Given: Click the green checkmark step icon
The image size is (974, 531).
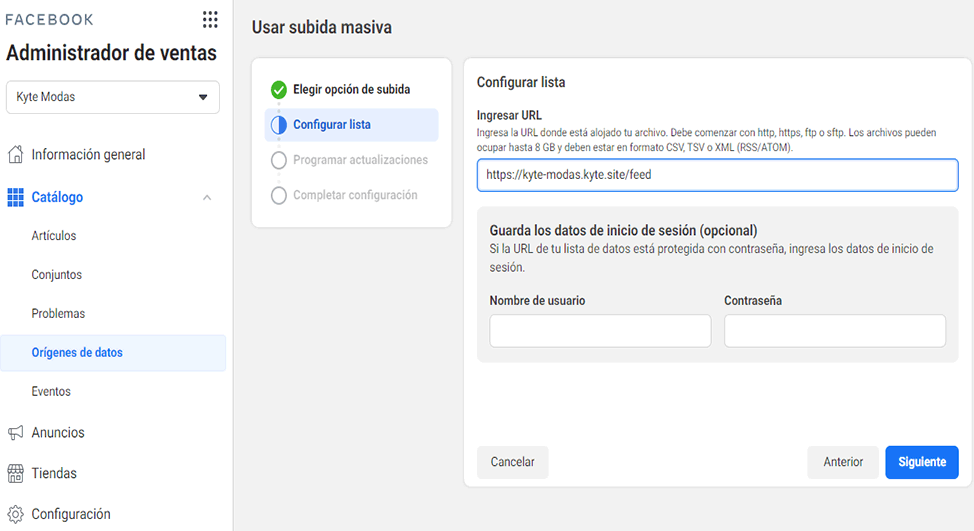Looking at the screenshot, I should [279, 89].
